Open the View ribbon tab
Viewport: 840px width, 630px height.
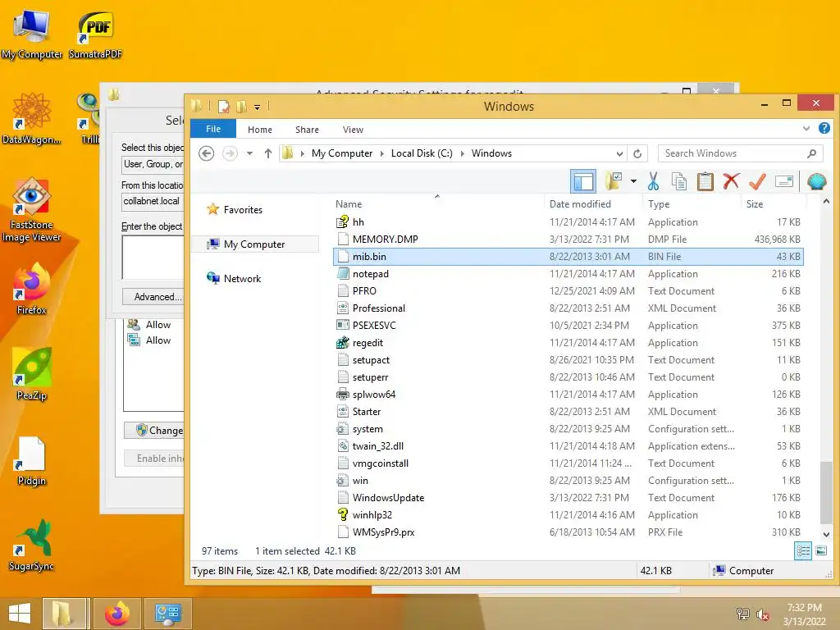tap(353, 130)
